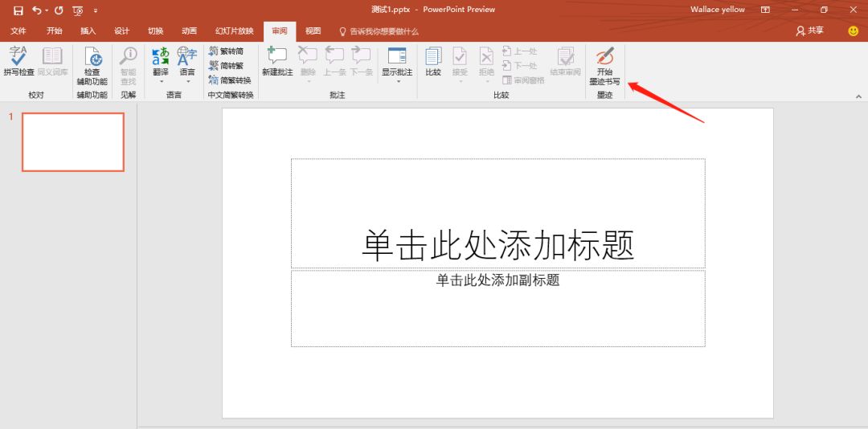Start ink writing with 开始墨迹书写
Image resolution: width=868 pixels, height=429 pixels.
(604, 64)
